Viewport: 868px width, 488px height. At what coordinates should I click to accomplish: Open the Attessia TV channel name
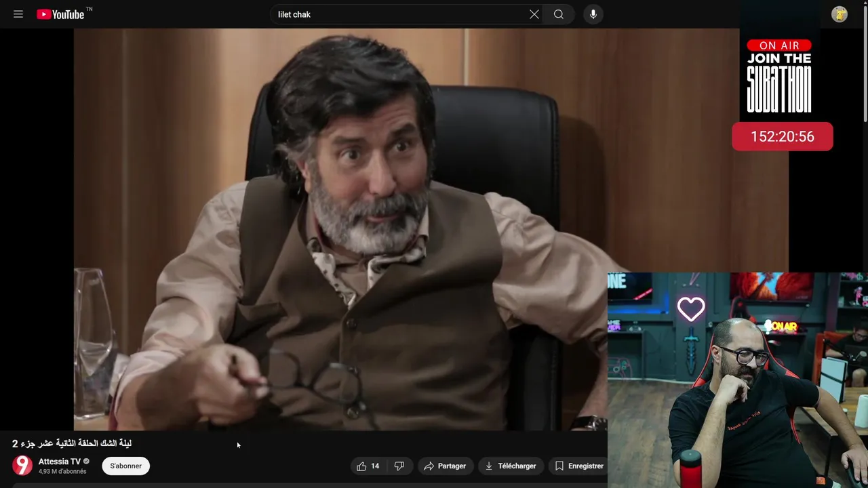coord(60,462)
